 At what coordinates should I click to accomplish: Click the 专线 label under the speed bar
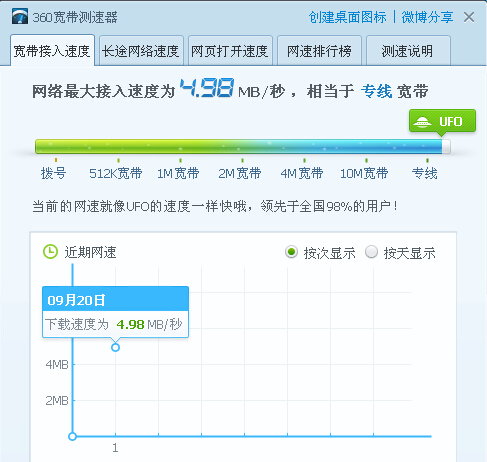425,173
